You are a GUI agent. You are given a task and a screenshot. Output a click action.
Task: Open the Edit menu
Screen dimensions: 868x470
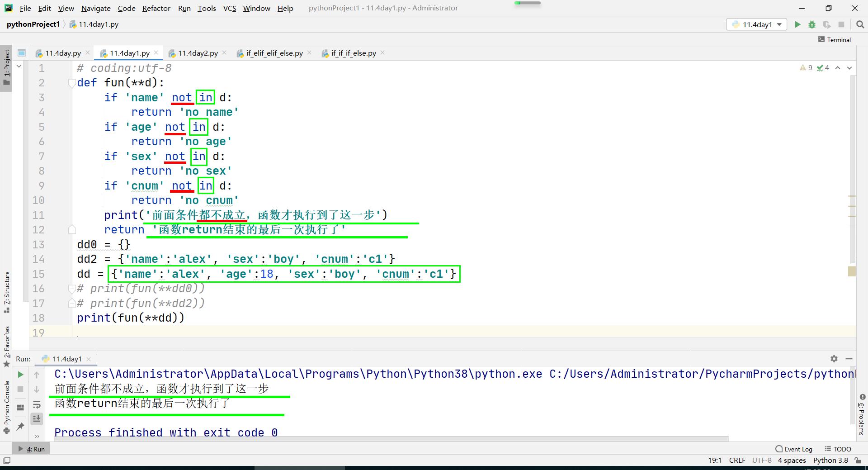(45, 8)
